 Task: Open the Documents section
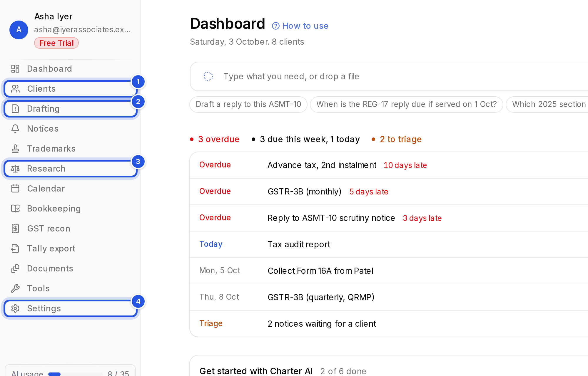coord(71,268)
